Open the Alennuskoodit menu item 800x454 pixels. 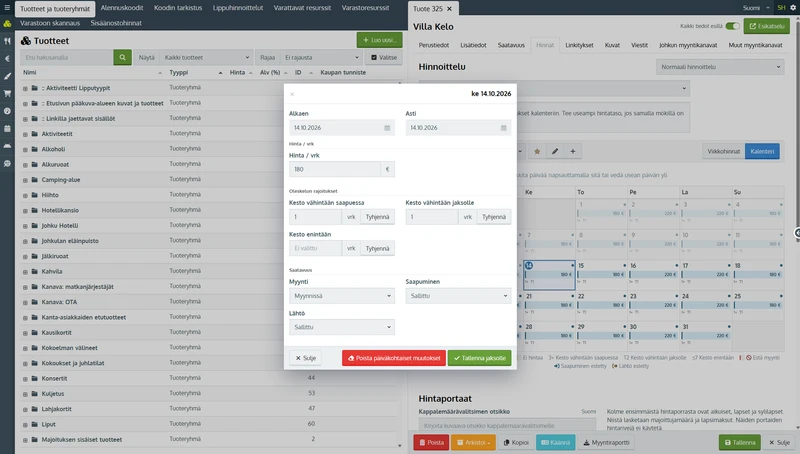click(x=122, y=8)
